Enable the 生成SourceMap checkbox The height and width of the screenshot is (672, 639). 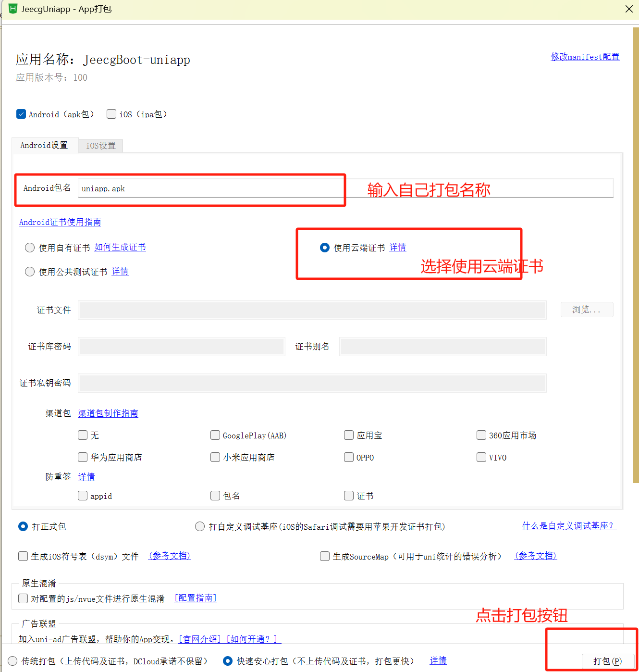click(x=325, y=556)
